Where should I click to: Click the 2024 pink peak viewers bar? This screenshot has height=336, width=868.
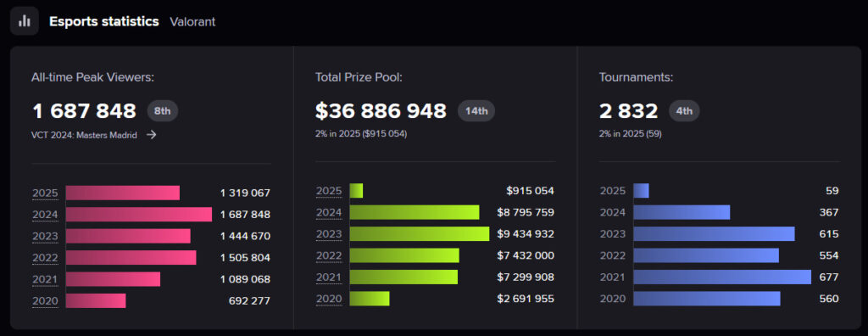[x=139, y=215]
